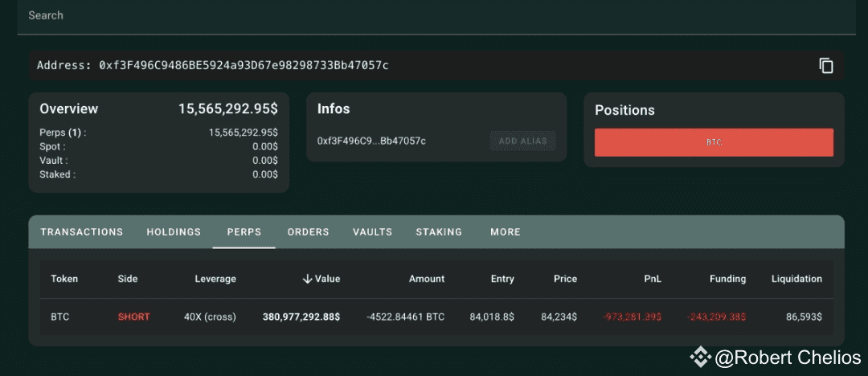
Task: Click the Liquidation column header
Action: click(796, 279)
